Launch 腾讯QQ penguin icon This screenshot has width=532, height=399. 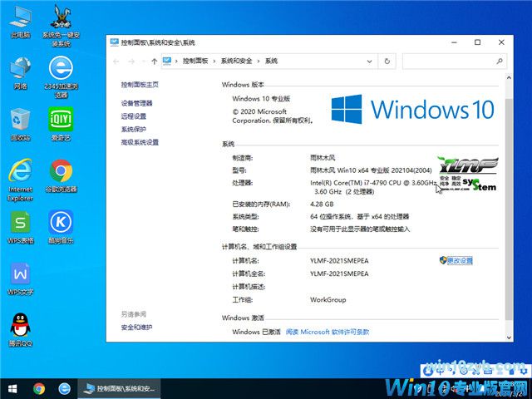tap(20, 330)
